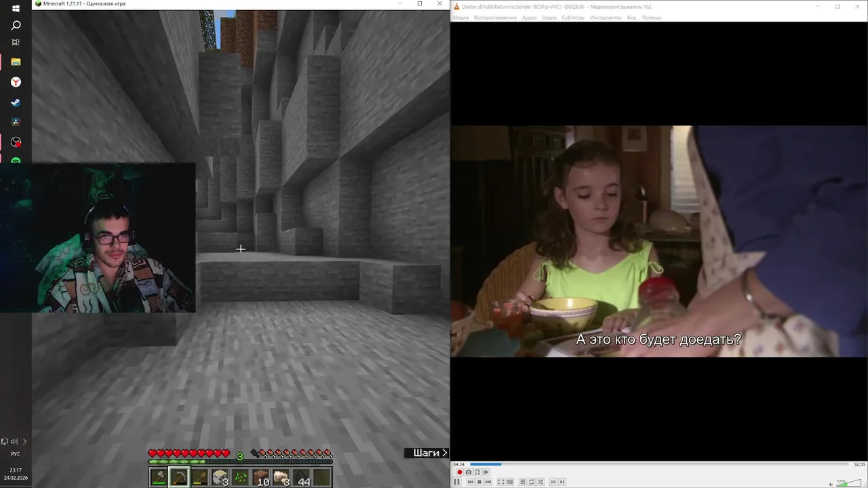
Task: Click the Minecraft crosshair in the game view
Action: [x=241, y=249]
